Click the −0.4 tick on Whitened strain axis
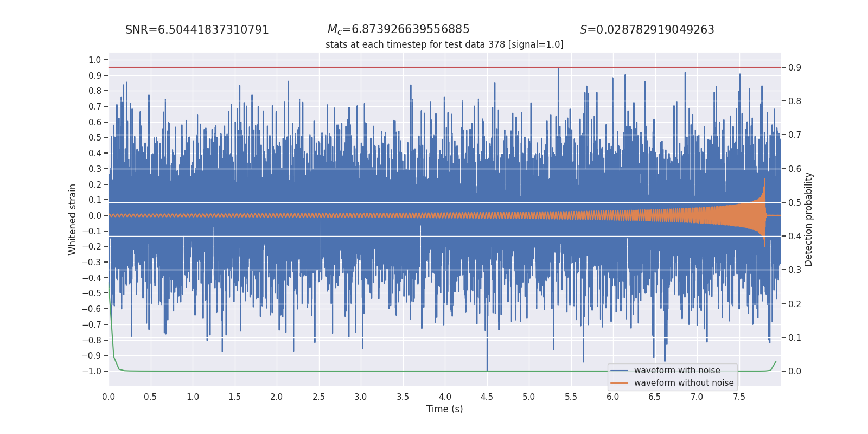 92,278
